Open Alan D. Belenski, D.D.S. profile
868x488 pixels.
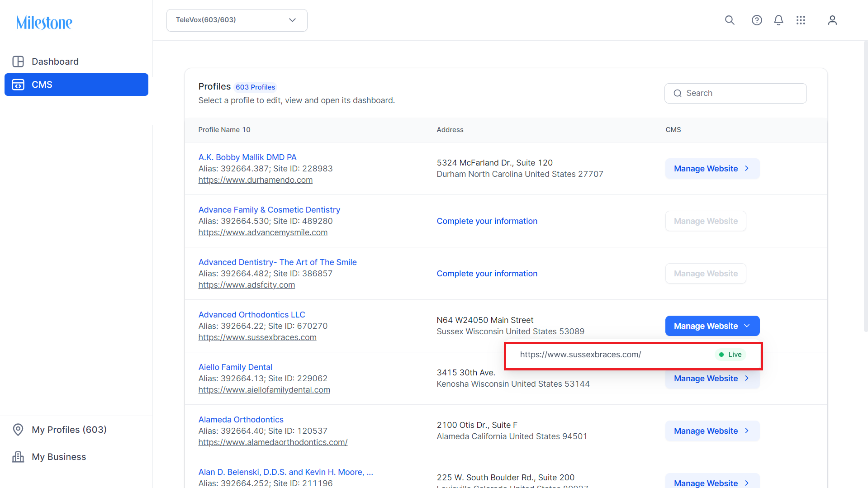[286, 472]
